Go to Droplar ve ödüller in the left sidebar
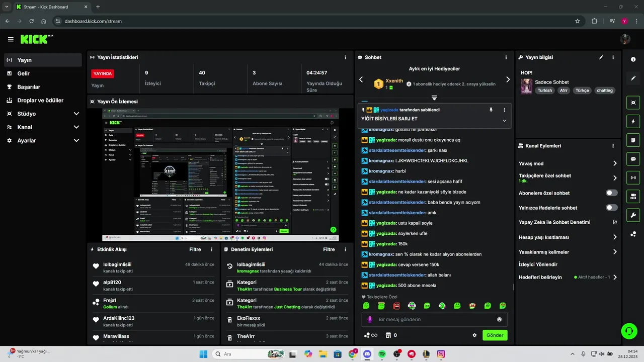 click(43, 100)
